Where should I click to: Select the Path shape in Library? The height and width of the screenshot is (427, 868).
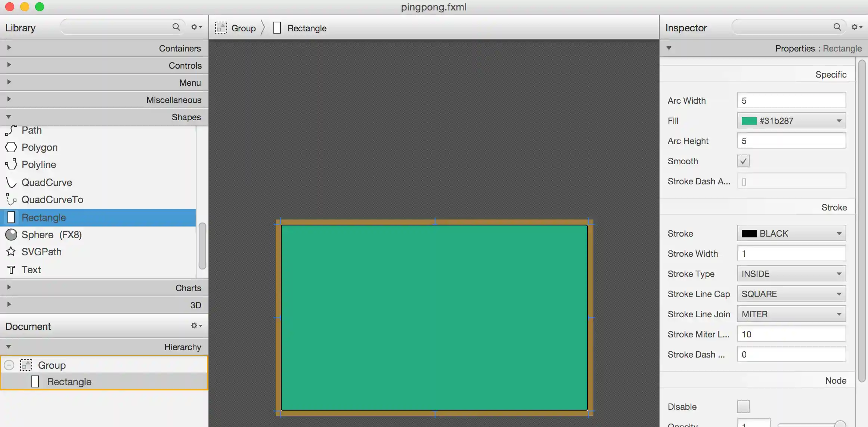coord(32,130)
